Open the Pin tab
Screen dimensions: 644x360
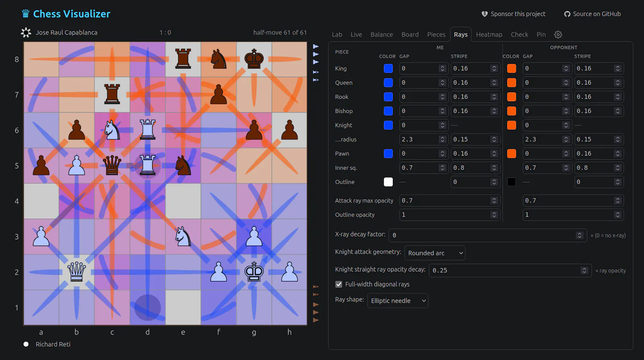coord(541,35)
